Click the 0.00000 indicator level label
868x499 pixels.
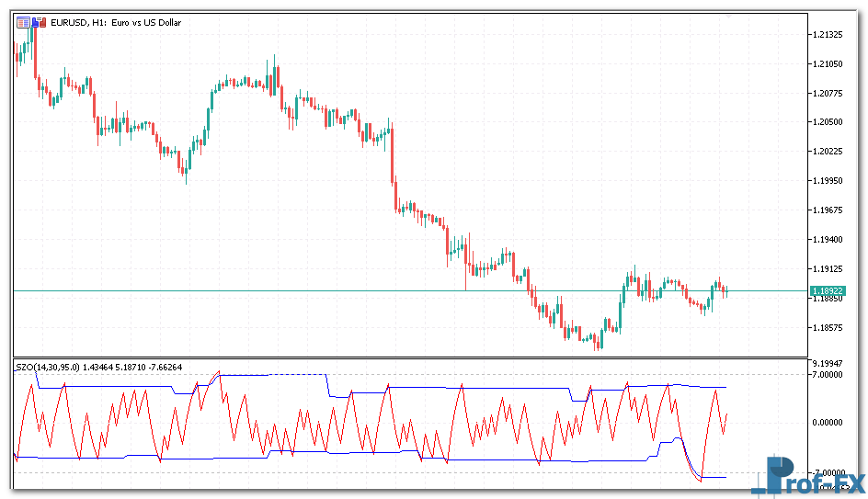[x=829, y=423]
